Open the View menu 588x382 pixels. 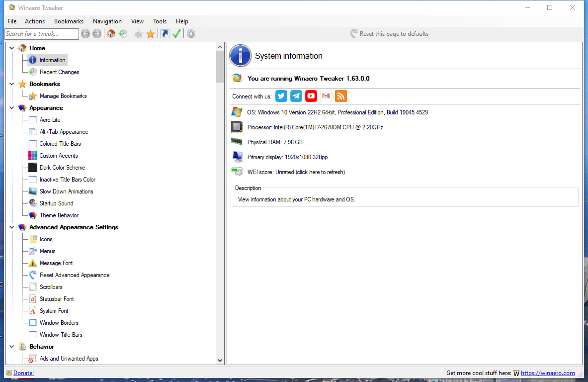click(x=137, y=21)
